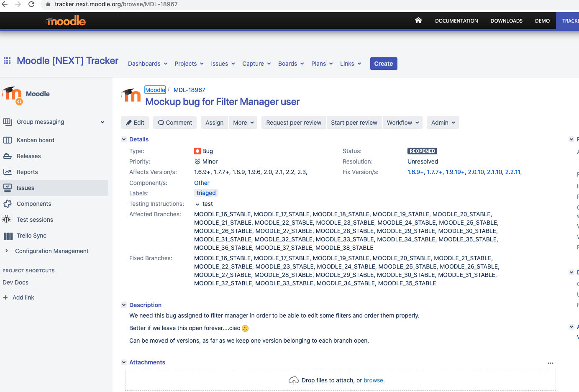Collapse the Description section
This screenshot has height=392, width=579.
coord(124,305)
